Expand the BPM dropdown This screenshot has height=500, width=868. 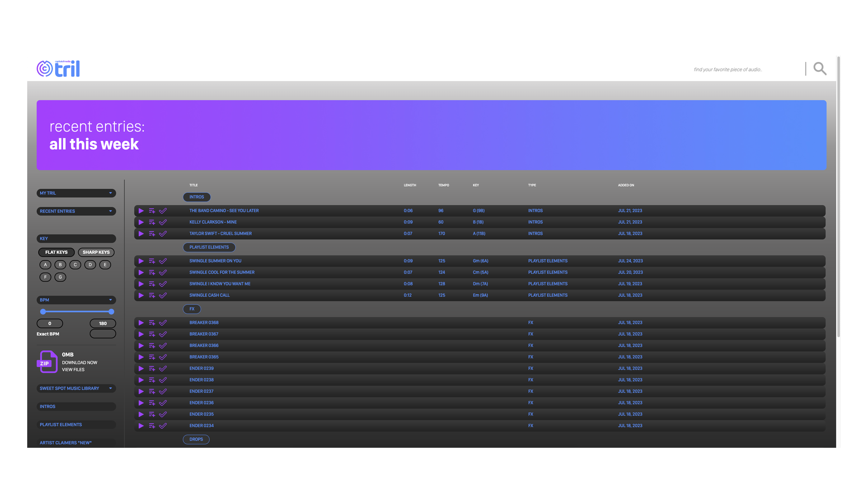point(76,300)
